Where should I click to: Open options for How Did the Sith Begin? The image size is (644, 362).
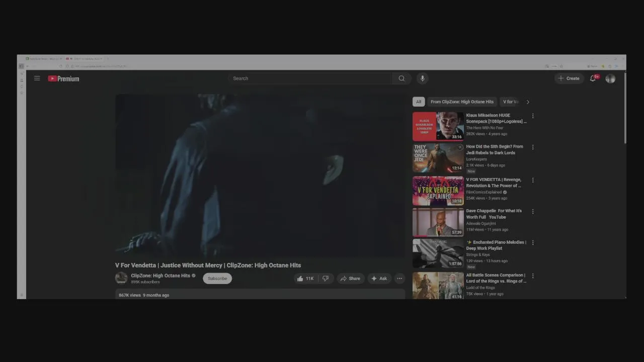coord(533,147)
